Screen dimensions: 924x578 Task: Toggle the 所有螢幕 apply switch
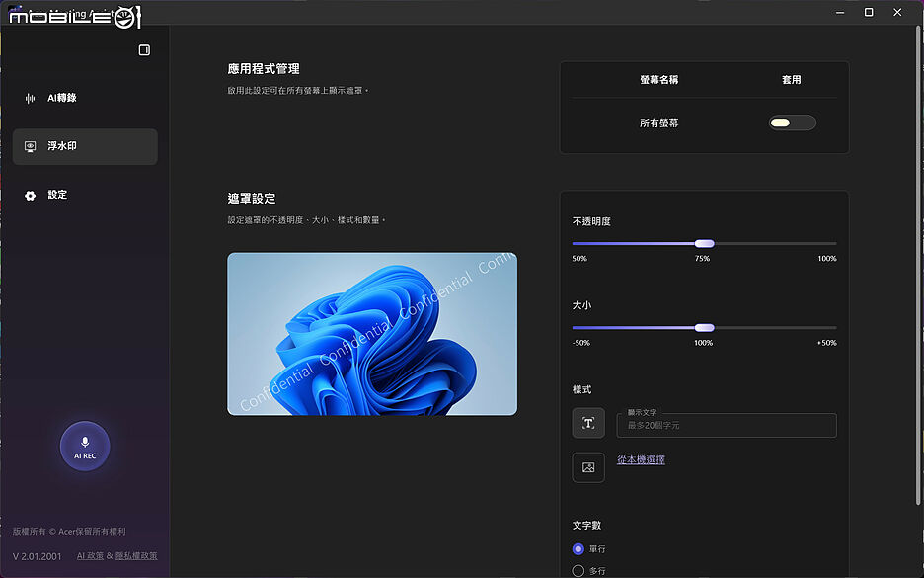tap(792, 123)
